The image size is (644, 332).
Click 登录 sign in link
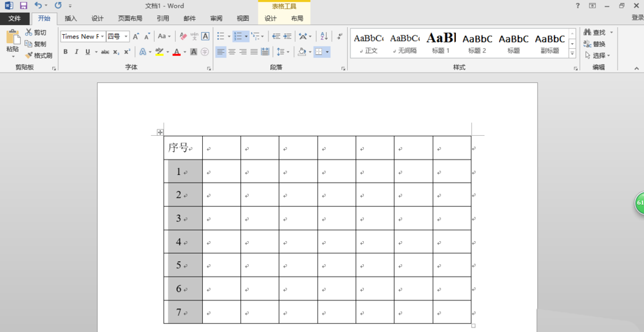coord(638,17)
